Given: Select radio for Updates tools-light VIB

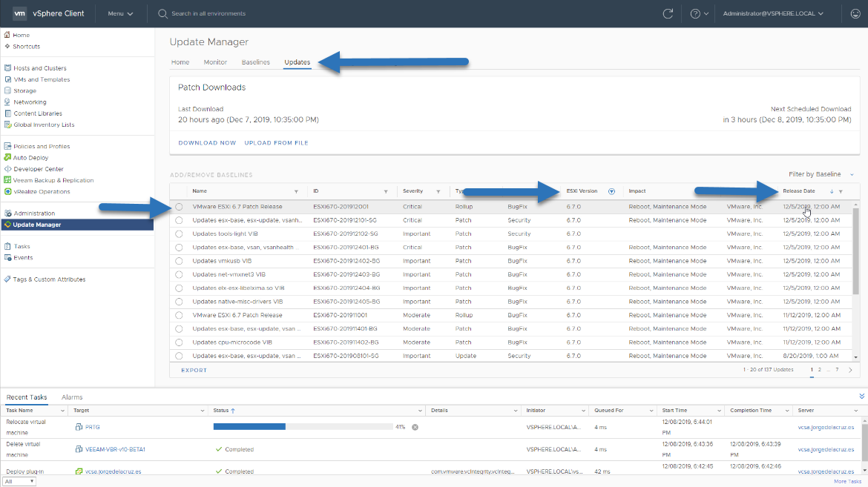Looking at the screenshot, I should pos(179,234).
